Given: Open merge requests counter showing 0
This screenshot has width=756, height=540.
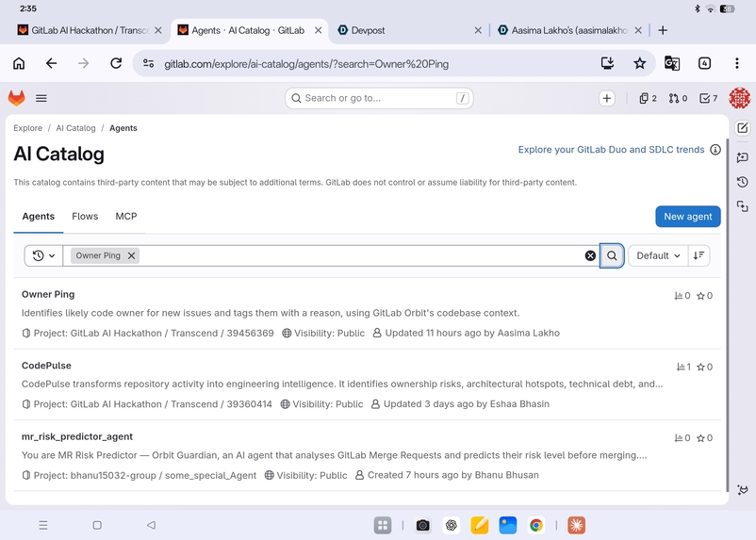Looking at the screenshot, I should click(678, 98).
